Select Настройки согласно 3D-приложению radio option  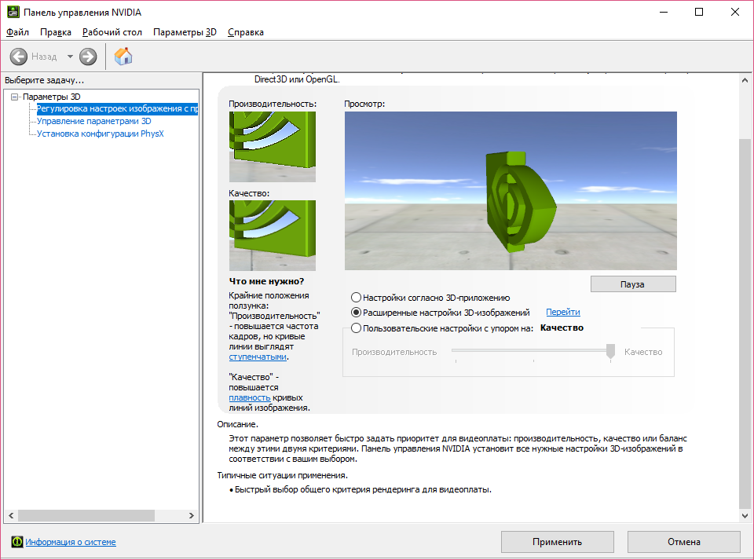pos(356,298)
